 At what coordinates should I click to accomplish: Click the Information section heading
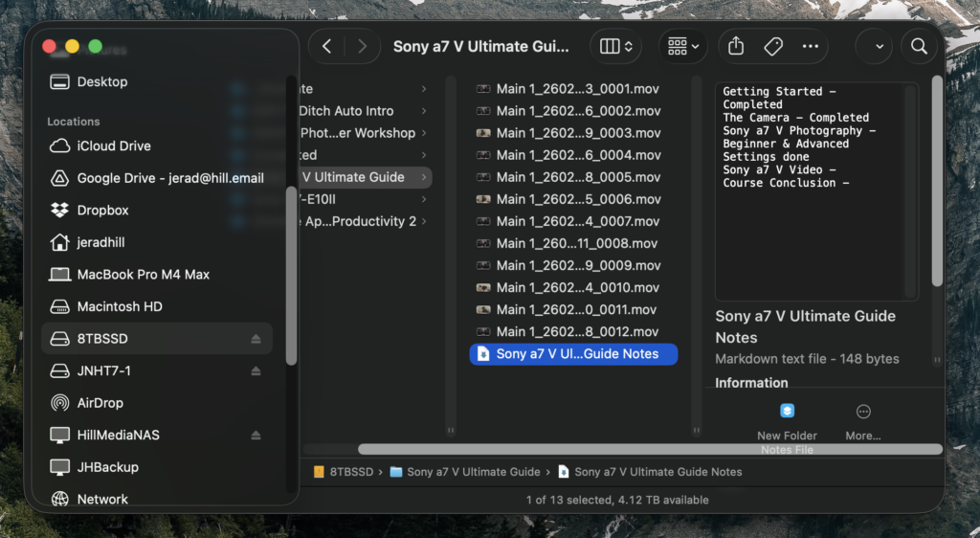click(751, 382)
